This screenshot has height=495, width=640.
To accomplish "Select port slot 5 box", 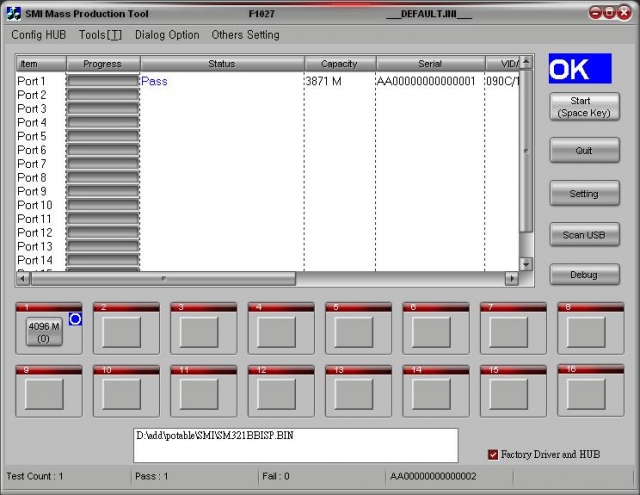I will pyautogui.click(x=354, y=333).
